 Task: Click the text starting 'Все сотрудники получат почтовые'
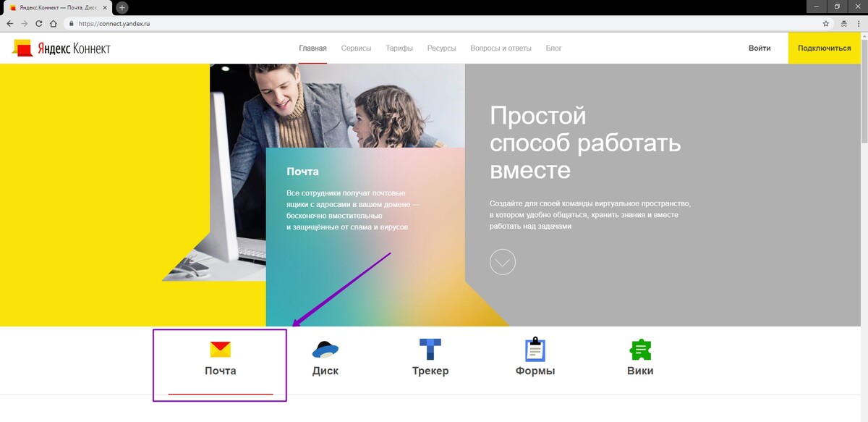pyautogui.click(x=353, y=210)
